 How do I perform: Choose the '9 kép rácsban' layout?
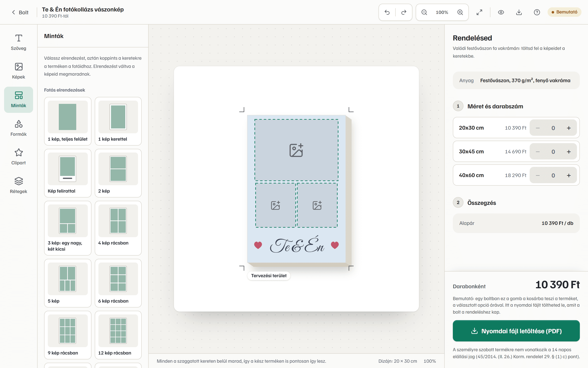68,335
